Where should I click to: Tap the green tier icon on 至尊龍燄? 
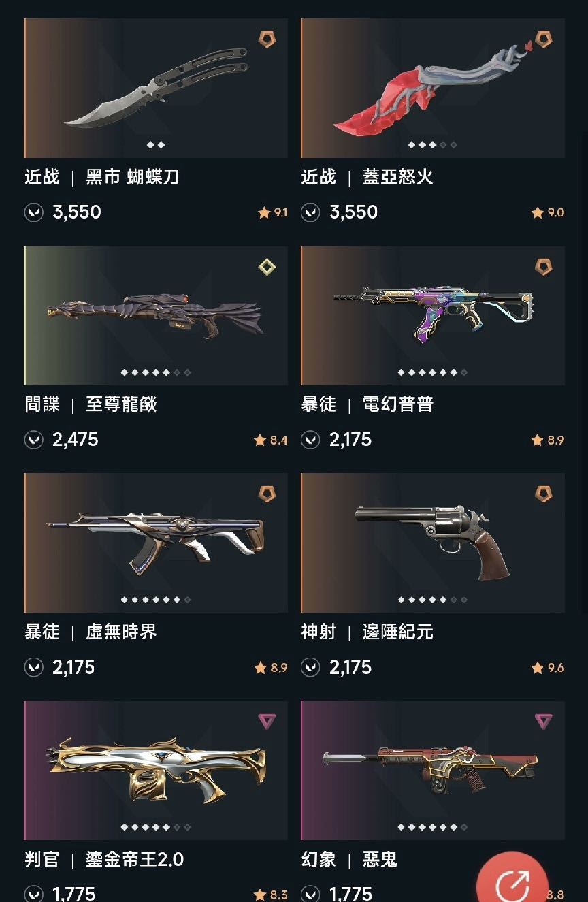tap(267, 267)
